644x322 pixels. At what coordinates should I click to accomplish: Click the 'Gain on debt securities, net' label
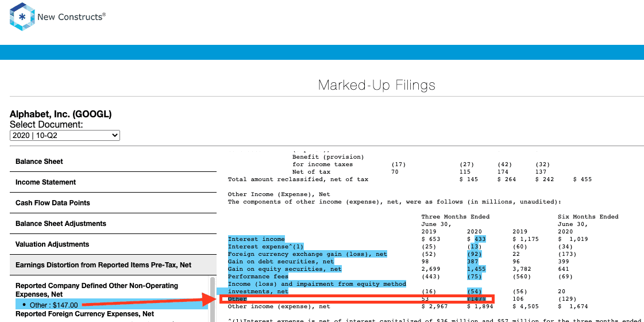(281, 262)
